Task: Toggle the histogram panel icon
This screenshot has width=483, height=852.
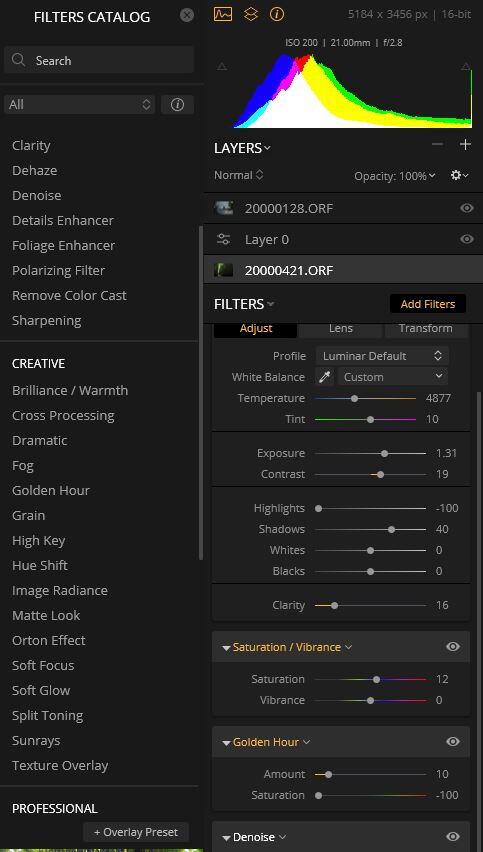Action: (223, 14)
